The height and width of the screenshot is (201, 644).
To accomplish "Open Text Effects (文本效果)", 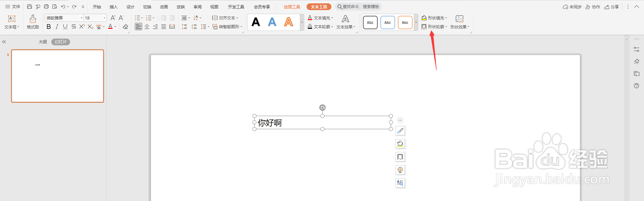I will [346, 22].
